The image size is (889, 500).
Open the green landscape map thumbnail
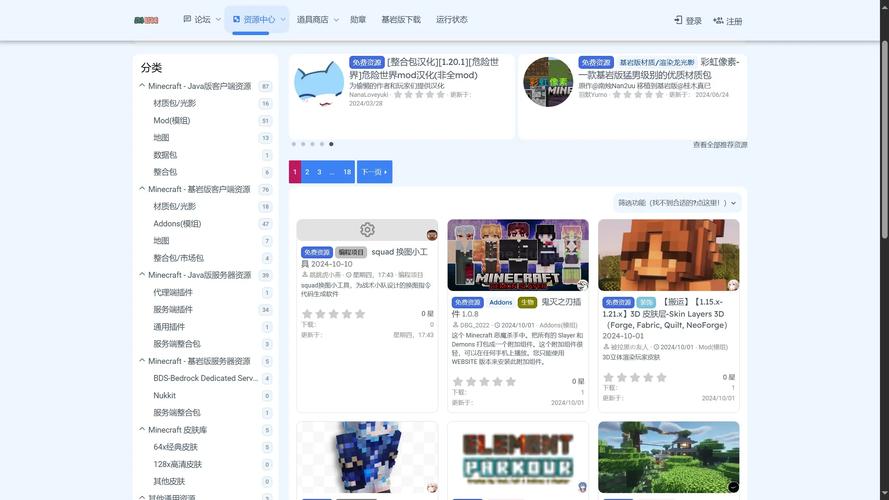668,457
